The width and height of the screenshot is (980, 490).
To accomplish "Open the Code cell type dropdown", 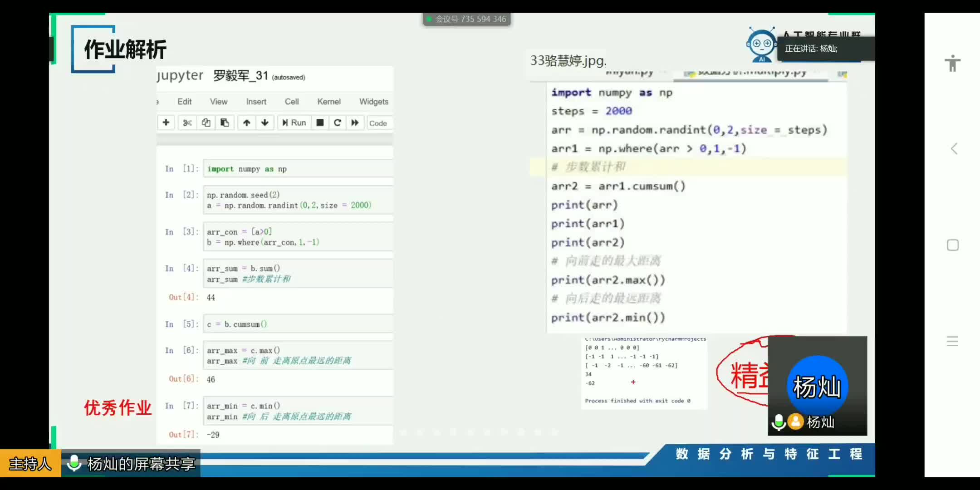I will (378, 123).
